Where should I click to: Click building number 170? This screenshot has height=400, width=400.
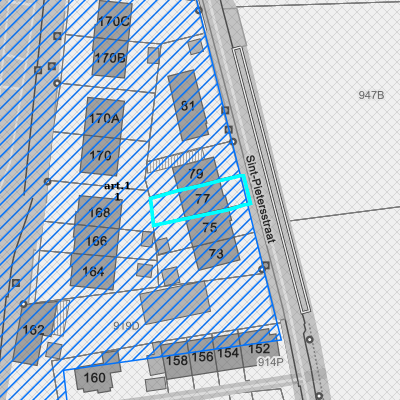tap(100, 155)
